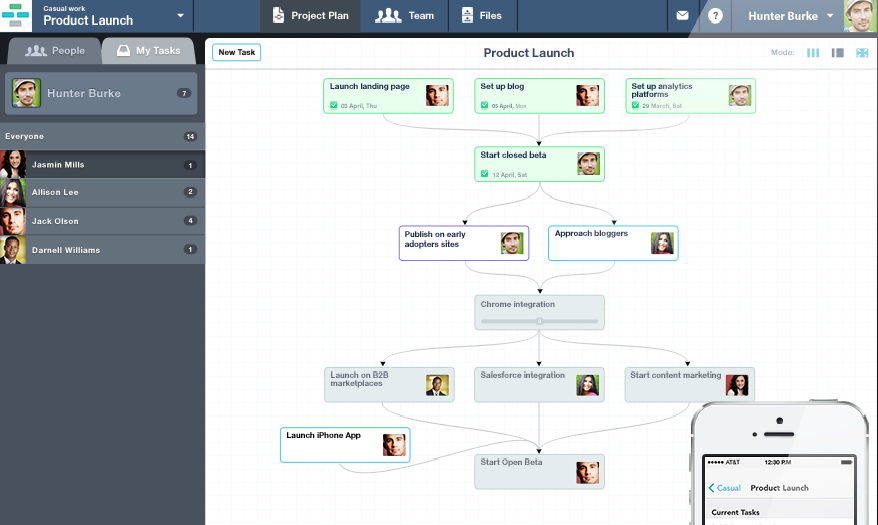Open the Set up blog task card

tap(539, 96)
